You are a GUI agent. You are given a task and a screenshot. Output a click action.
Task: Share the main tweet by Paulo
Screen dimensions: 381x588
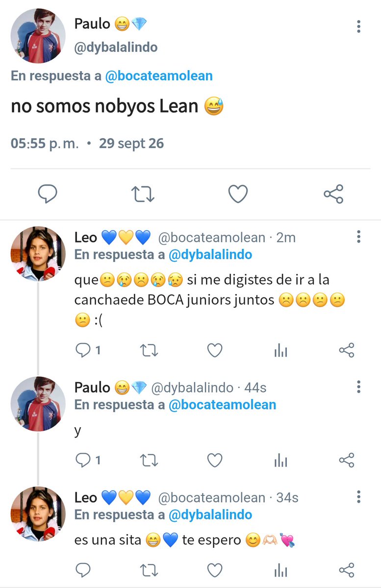coord(333,195)
